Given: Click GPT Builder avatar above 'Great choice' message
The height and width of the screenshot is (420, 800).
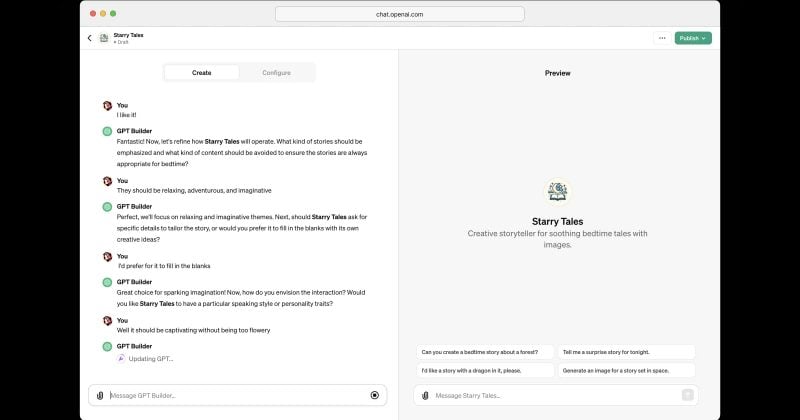Looking at the screenshot, I should click(x=107, y=282).
